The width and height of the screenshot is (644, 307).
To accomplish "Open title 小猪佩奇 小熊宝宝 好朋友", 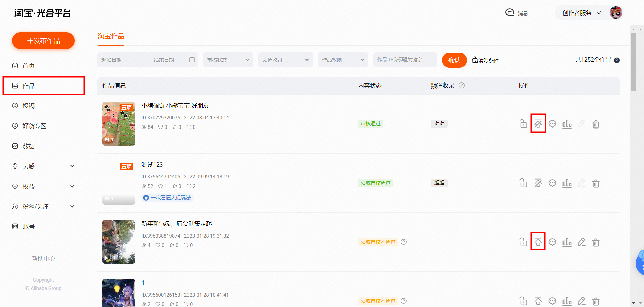I will (x=175, y=106).
